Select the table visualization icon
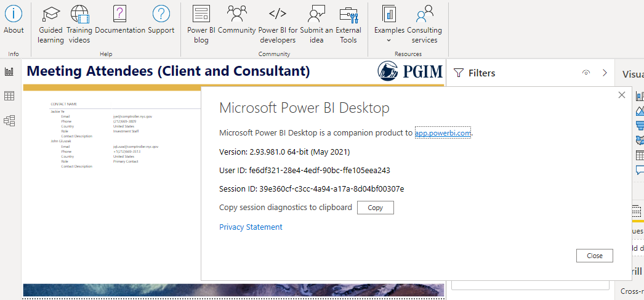 click(x=640, y=155)
